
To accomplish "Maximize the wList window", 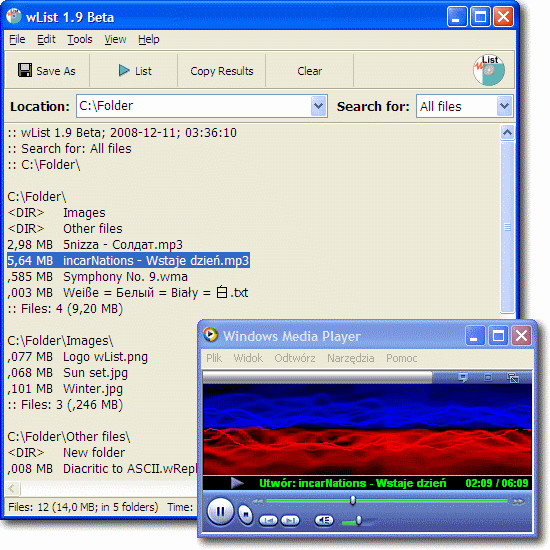I will (x=480, y=16).
